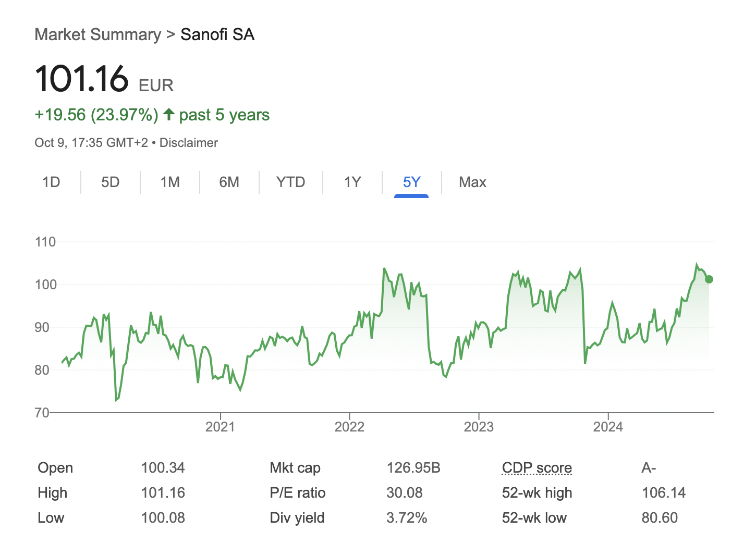The height and width of the screenshot is (543, 756).
Task: Click the Low value 100.08
Action: (163, 518)
